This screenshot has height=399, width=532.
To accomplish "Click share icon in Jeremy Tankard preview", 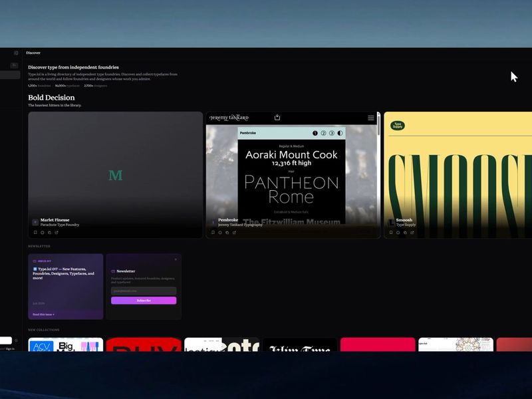I will point(277,118).
